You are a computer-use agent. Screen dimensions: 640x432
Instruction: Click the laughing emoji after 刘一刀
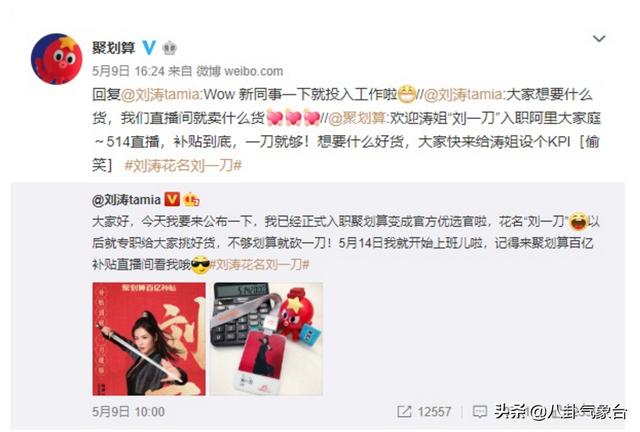(x=578, y=221)
